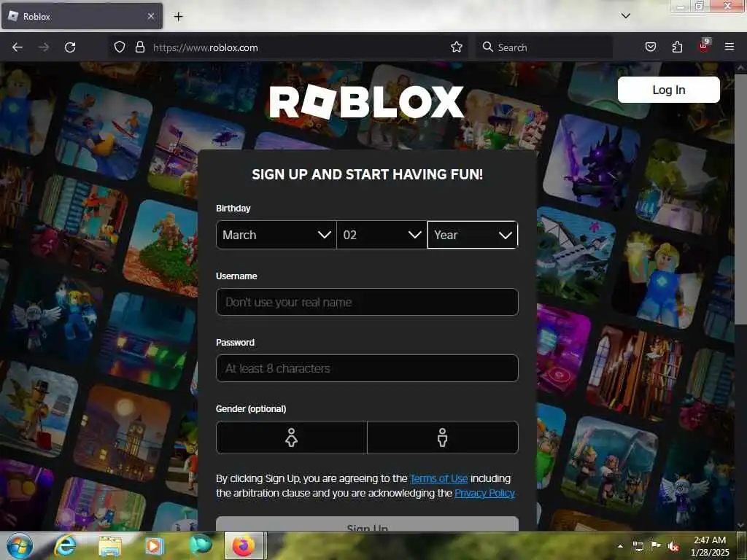
Task: Open the teal bird app taskbar icon
Action: coord(201,545)
